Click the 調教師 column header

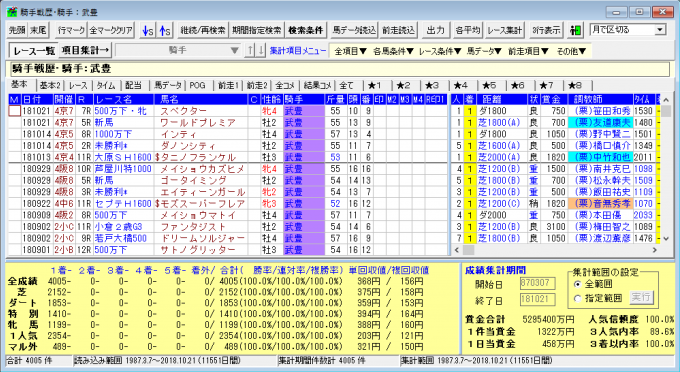click(600, 100)
